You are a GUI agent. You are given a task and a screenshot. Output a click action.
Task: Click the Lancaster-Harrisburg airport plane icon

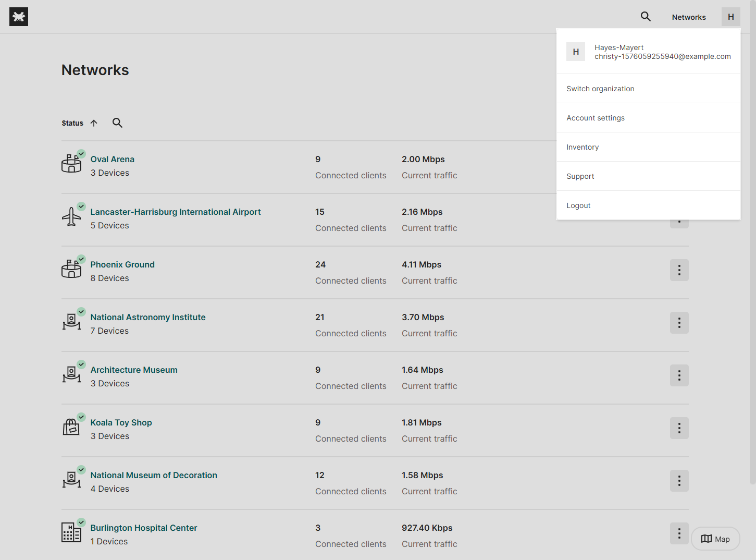tap(71, 216)
